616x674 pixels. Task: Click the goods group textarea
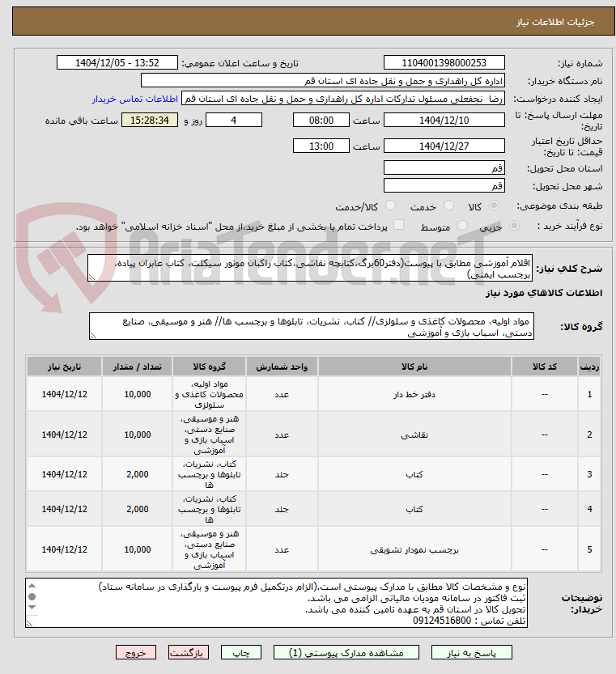click(312, 326)
